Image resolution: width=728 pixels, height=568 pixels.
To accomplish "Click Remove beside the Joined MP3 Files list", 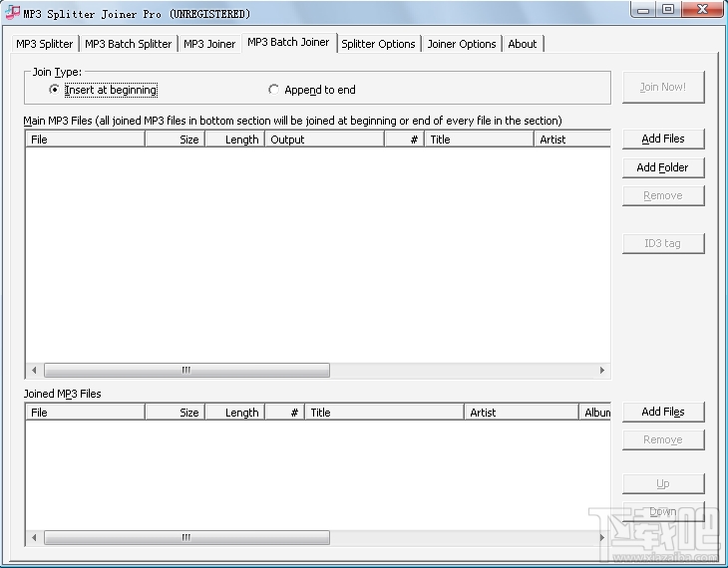I will [663, 439].
